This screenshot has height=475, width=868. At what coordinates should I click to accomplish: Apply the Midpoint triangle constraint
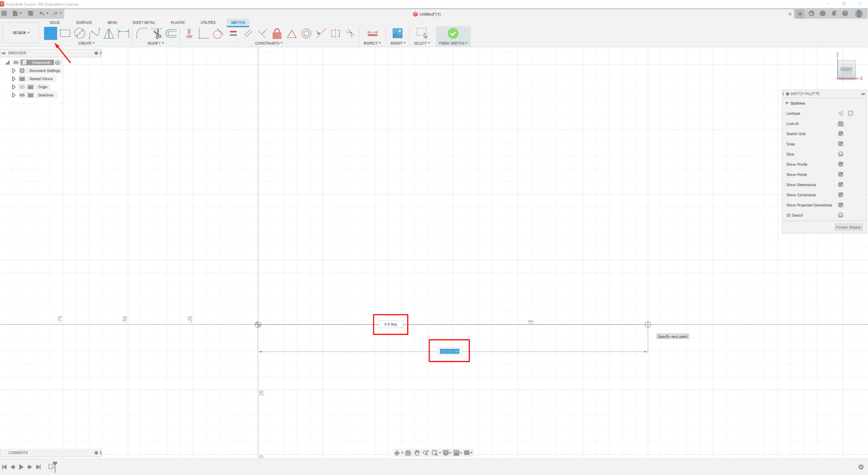point(291,34)
